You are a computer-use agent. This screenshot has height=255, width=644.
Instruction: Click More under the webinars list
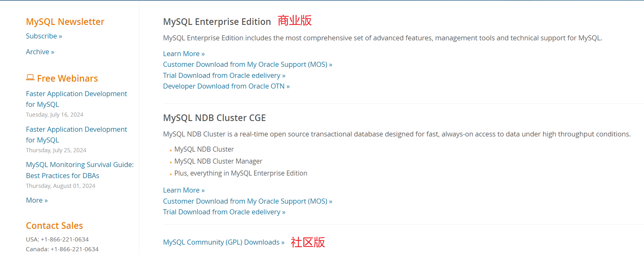[37, 200]
